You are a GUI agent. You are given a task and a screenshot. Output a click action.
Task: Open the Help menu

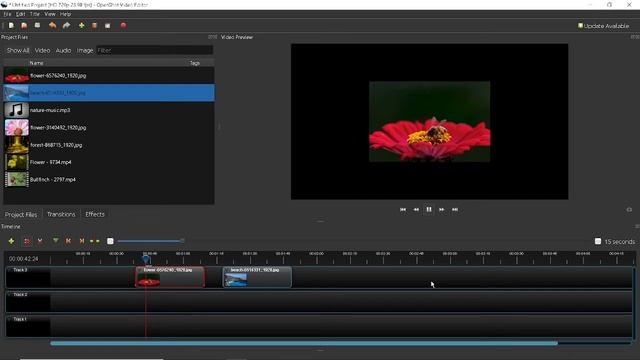click(x=65, y=14)
